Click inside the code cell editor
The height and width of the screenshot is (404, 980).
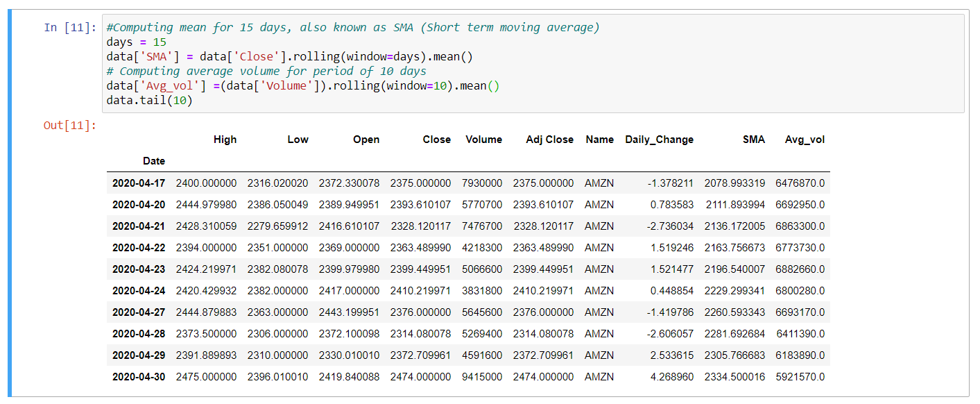533,63
